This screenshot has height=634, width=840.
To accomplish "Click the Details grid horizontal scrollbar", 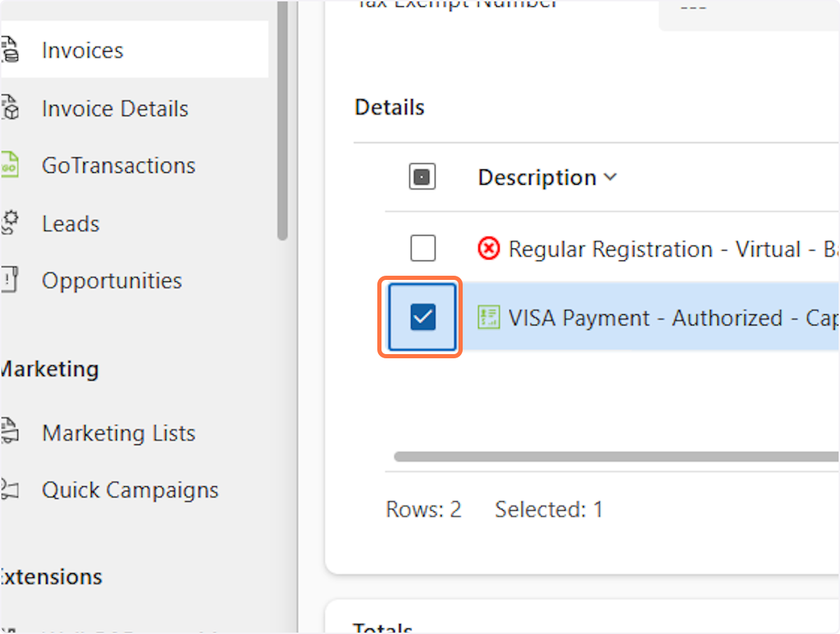I will 616,457.
